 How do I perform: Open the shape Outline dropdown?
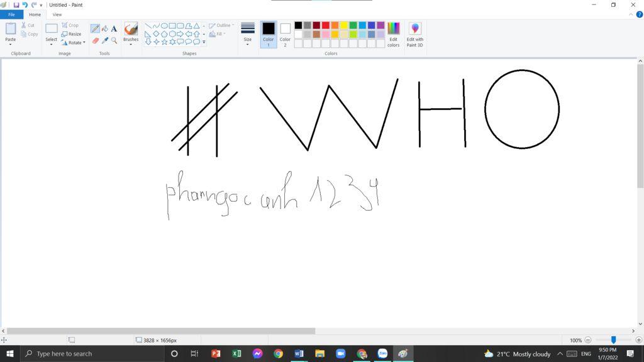pos(221,25)
